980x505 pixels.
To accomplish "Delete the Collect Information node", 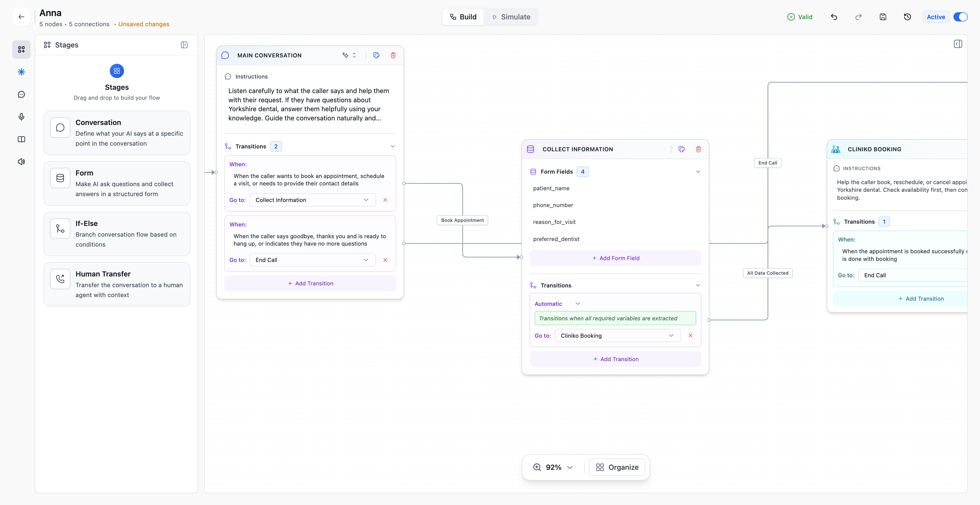I will click(698, 149).
